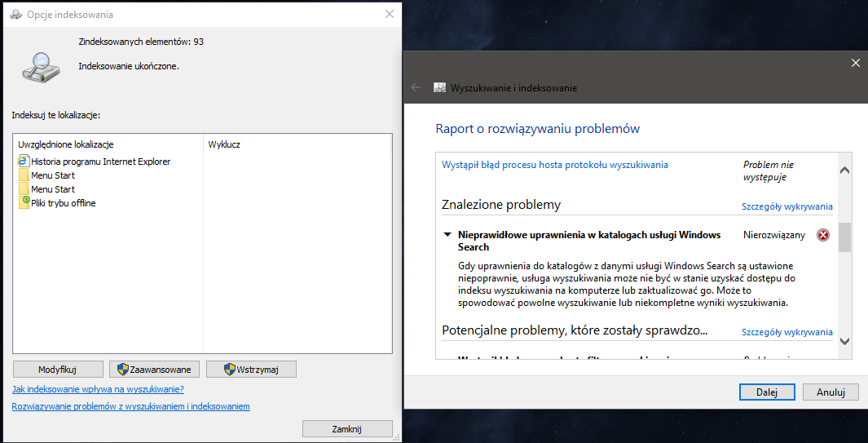Click 'Indeksowanie ukończone.' status text
Screen dimensions: 868x443
[x=129, y=66]
